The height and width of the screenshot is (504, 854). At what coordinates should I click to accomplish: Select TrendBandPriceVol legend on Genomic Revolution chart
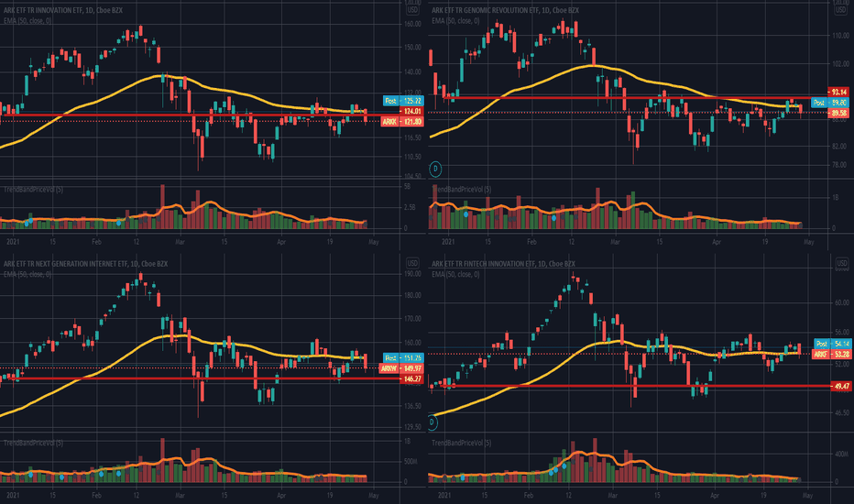[x=461, y=190]
